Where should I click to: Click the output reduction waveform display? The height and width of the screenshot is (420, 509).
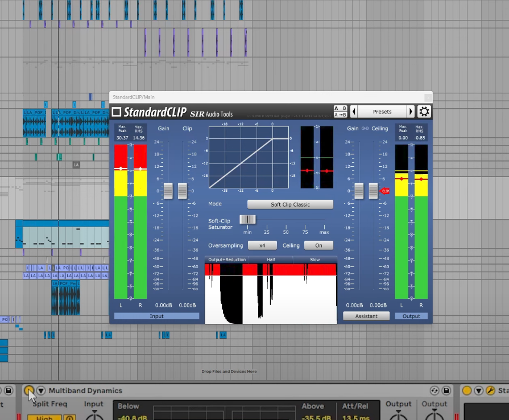pyautogui.click(x=271, y=294)
